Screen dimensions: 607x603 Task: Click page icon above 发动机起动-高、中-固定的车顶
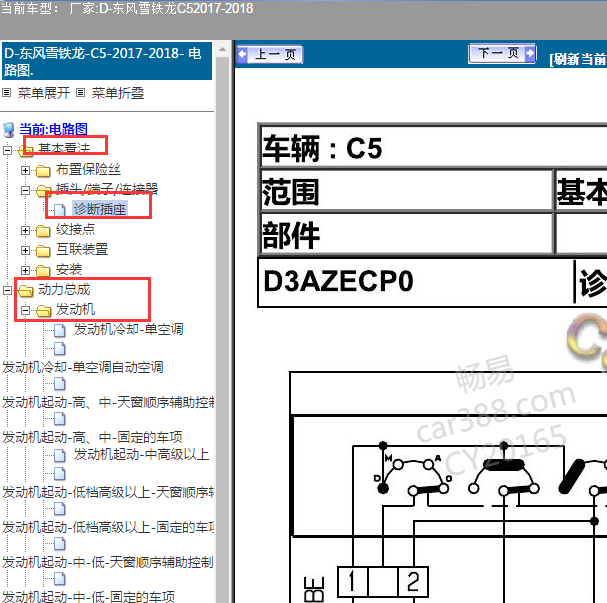[60, 418]
